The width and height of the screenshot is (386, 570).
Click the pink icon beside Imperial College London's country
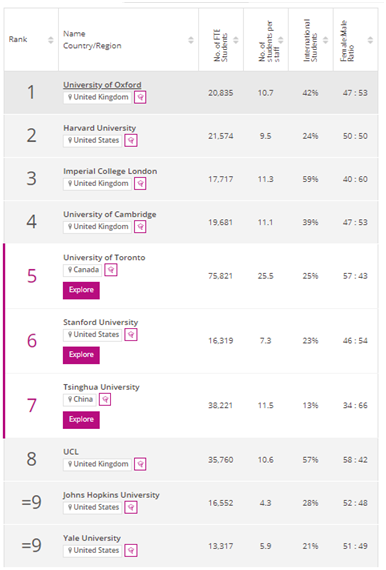(x=140, y=184)
